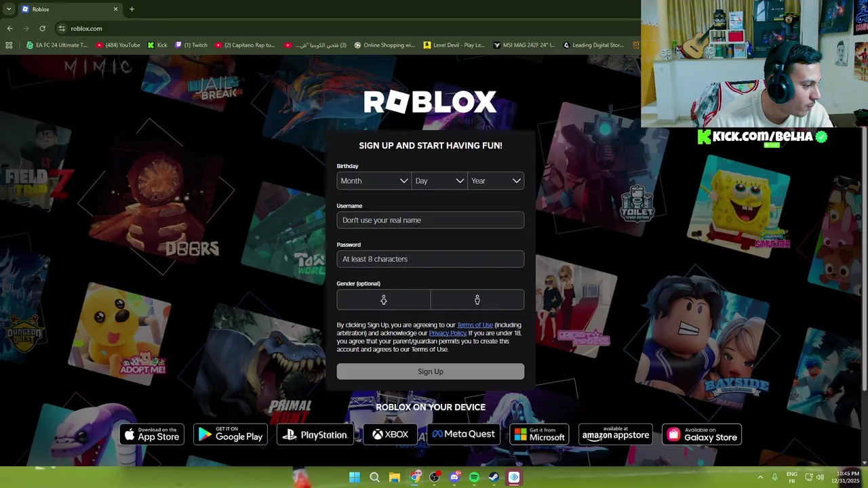Open the Birthday Year dropdown

tap(496, 181)
